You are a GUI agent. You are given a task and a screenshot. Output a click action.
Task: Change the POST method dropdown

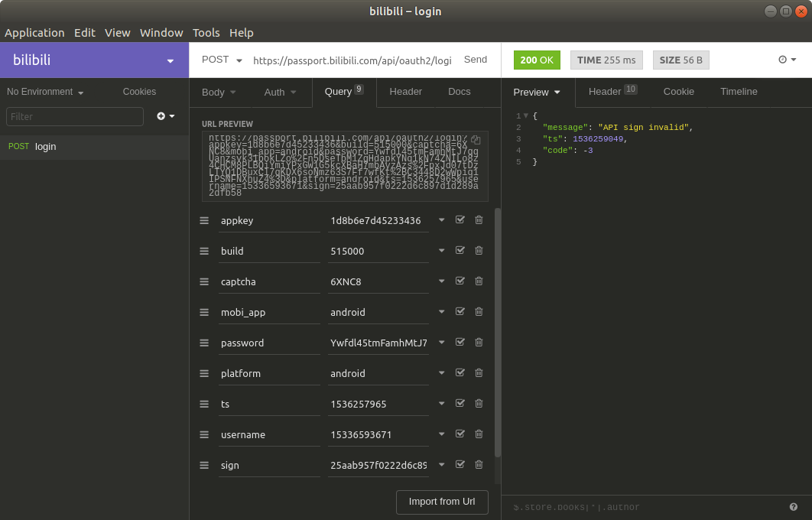222,60
